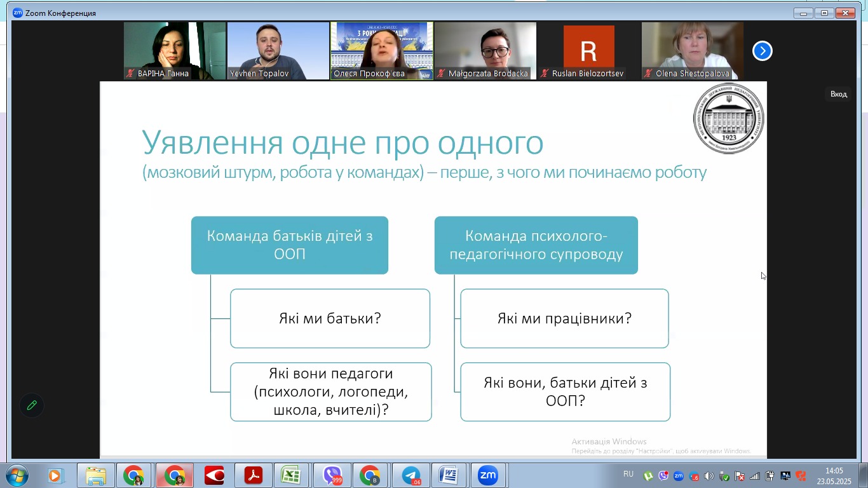Switch input language via RU indicator
Image resolution: width=868 pixels, height=488 pixels.
click(x=628, y=474)
